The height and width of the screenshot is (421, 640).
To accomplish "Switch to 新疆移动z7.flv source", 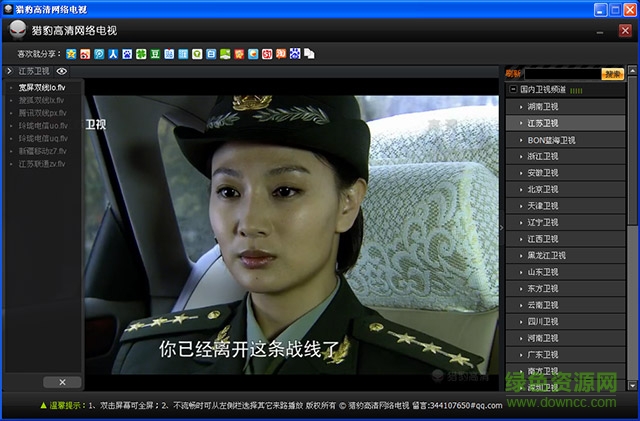I will [x=42, y=151].
